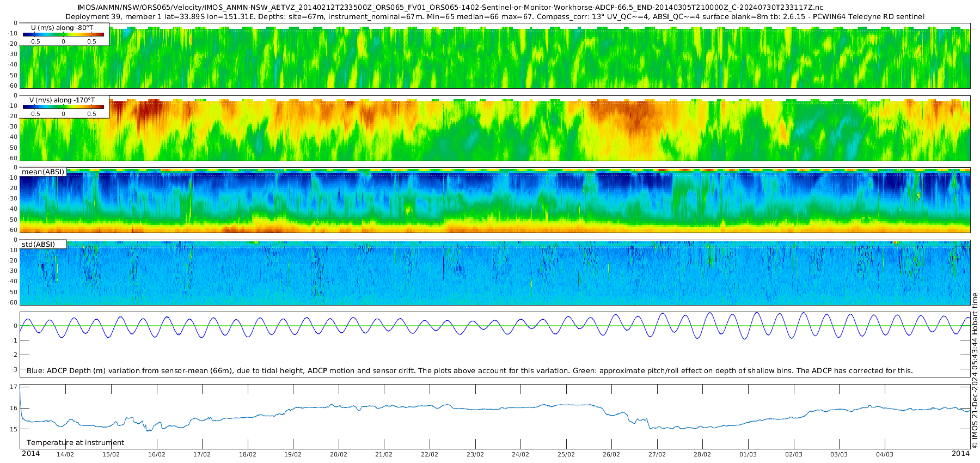Click the 26/02 date tick label
Screen dimensions: 980x463
[611, 454]
